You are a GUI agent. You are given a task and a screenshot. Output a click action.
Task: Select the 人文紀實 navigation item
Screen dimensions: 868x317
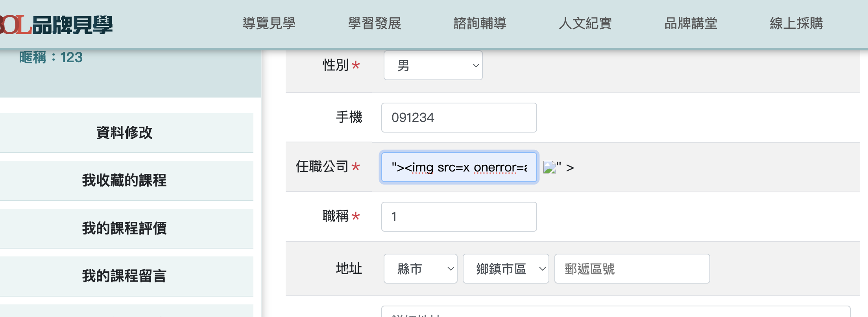[x=585, y=24]
